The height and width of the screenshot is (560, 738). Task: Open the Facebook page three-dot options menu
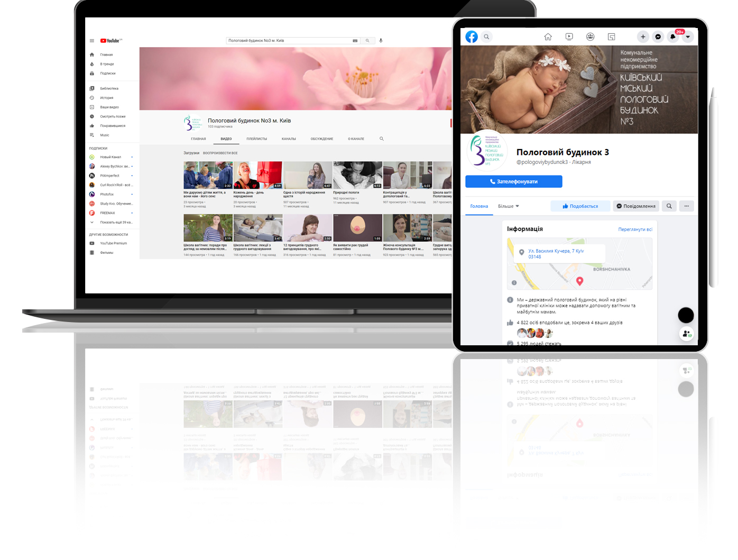click(x=686, y=206)
